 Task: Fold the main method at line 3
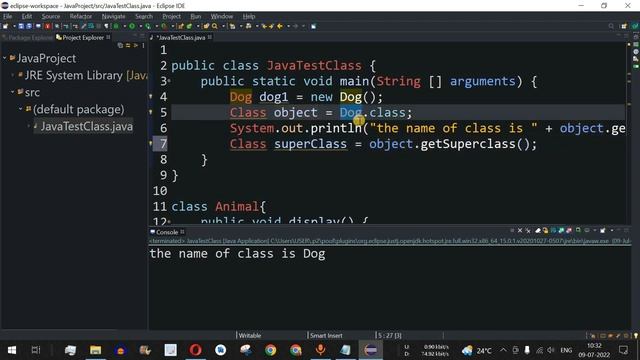click(169, 81)
